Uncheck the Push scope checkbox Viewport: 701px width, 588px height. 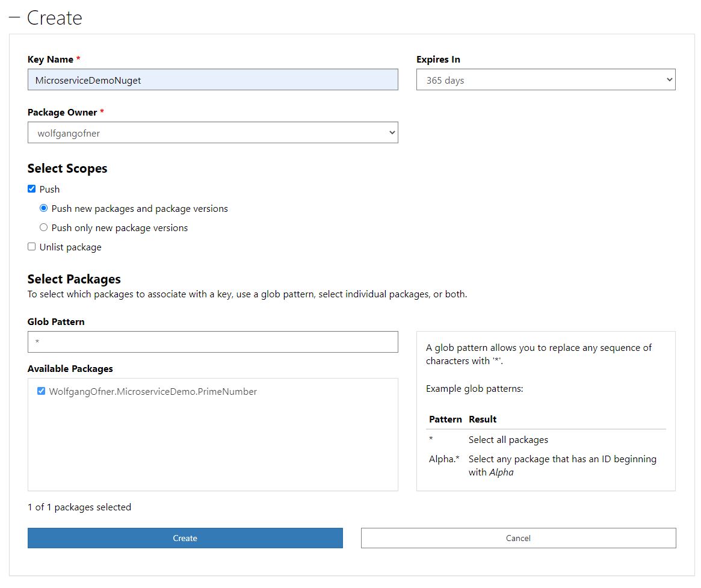point(31,188)
